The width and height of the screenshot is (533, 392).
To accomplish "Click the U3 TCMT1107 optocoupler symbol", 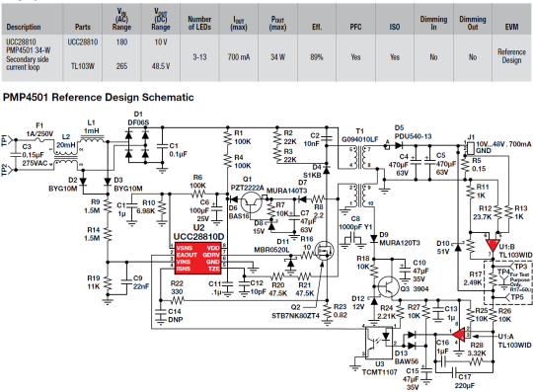I will pyautogui.click(x=379, y=343).
